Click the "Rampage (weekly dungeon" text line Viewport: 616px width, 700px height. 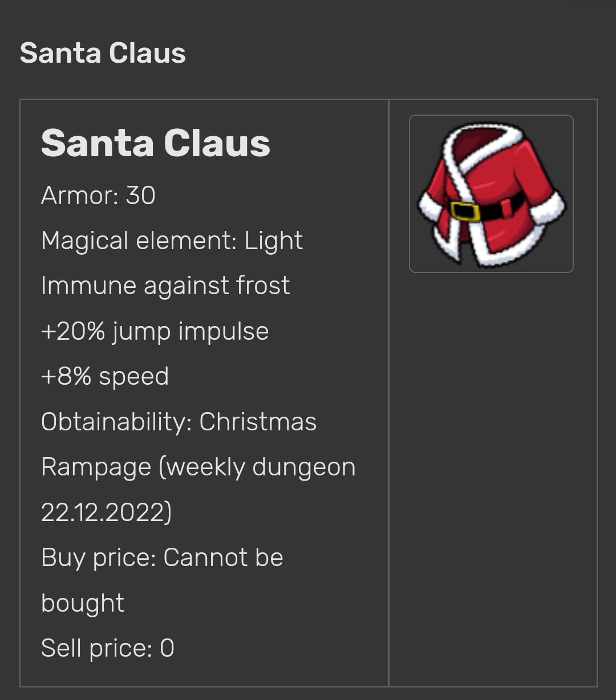[x=198, y=467]
